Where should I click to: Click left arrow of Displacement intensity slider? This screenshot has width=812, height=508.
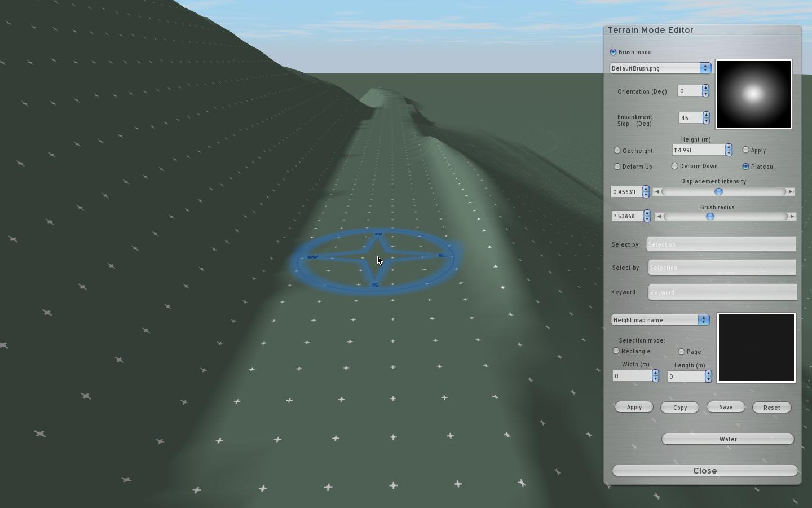(x=657, y=192)
